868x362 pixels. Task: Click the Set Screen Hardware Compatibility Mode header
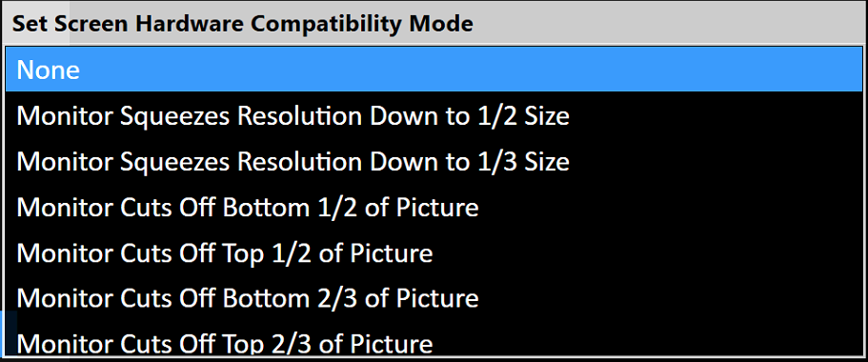click(x=242, y=23)
